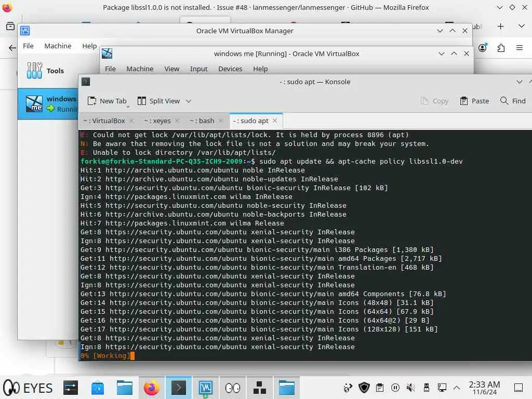
Task: Open first file manager taskbar icon
Action: coord(125,388)
